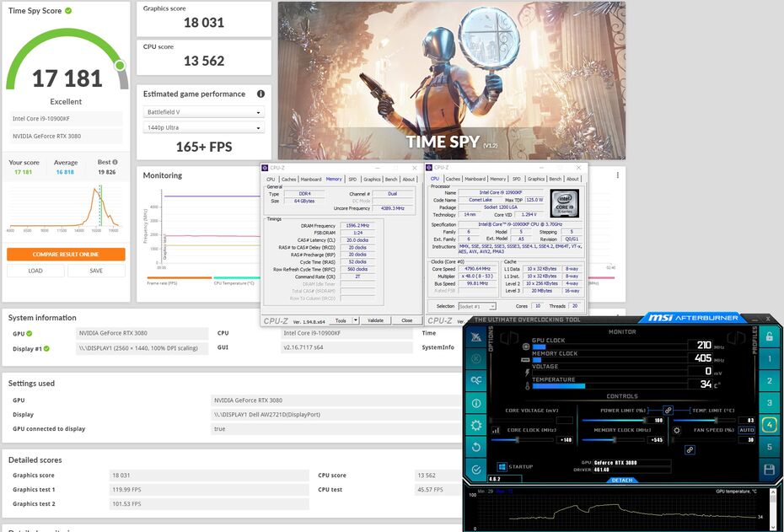Toggle power and temp limit link in Afterburner
784x532 pixels.
coord(668,410)
